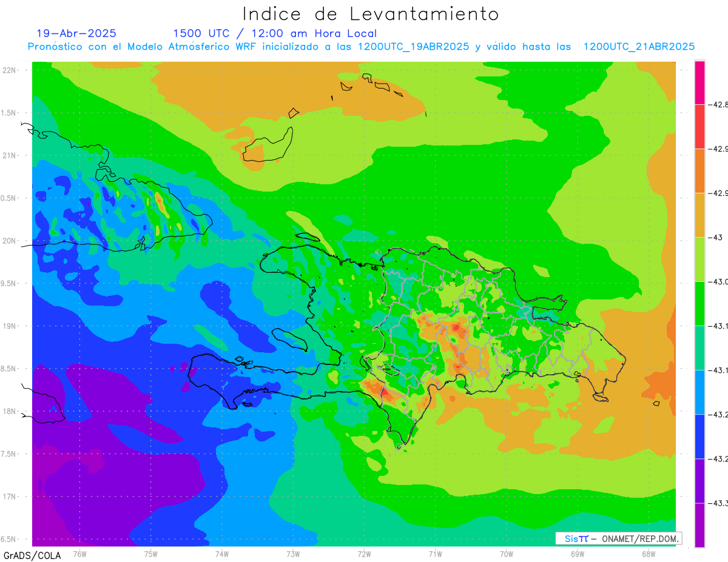Select the date text '19-Abr-2025'
728x562 pixels.
point(76,33)
